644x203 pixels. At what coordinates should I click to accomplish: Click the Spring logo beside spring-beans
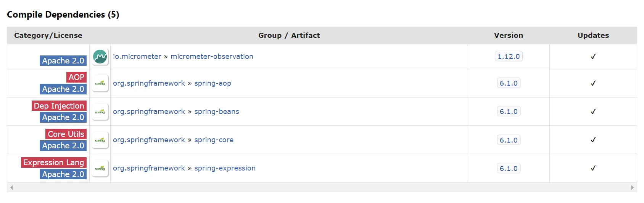100,112
